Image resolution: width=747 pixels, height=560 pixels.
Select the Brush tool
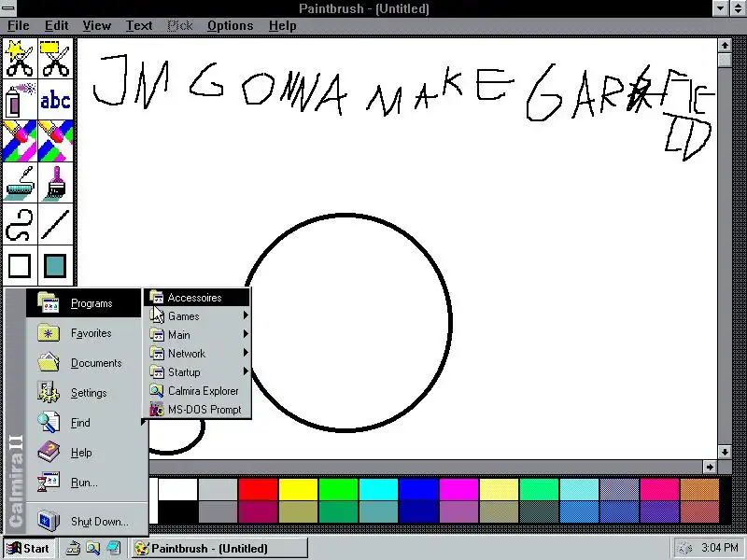56,183
